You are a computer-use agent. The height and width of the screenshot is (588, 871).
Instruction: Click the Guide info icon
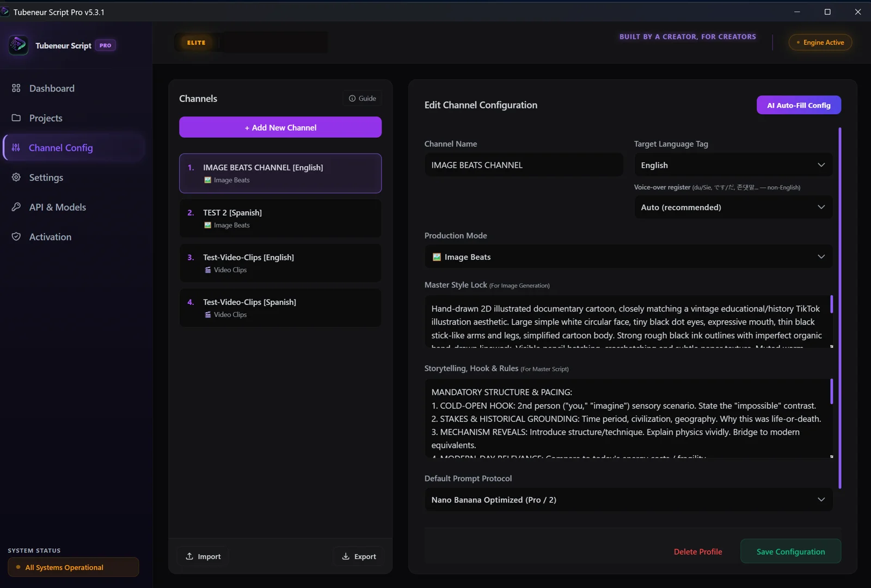(x=352, y=99)
